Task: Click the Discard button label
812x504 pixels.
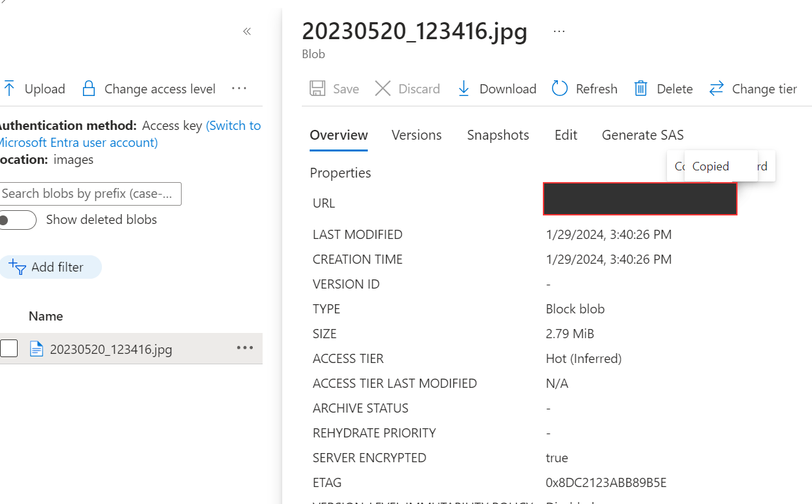Action: pos(419,89)
